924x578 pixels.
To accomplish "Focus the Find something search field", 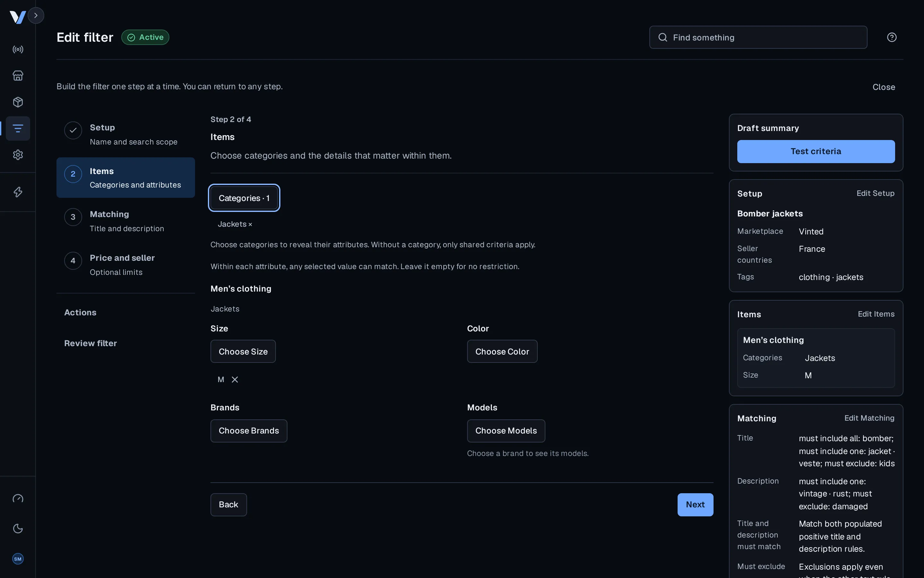I will tap(758, 38).
